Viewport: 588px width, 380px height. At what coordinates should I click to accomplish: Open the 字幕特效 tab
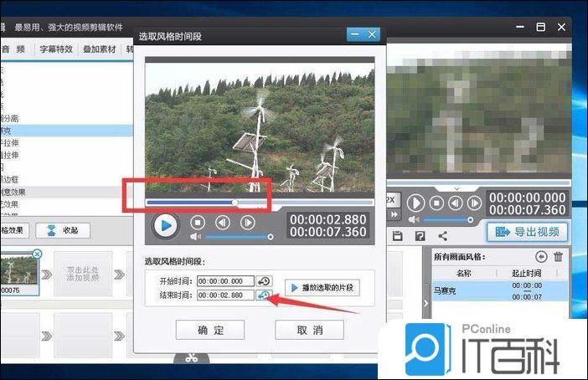(56, 49)
